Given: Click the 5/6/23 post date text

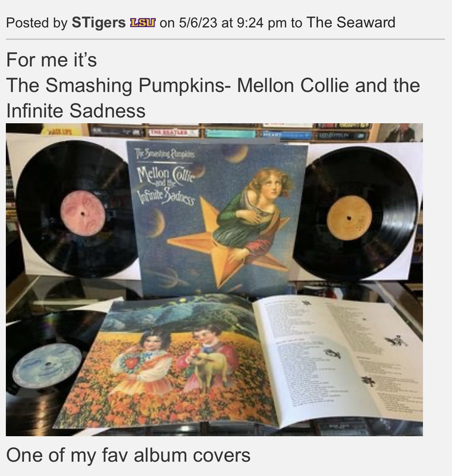Looking at the screenshot, I should point(198,23).
